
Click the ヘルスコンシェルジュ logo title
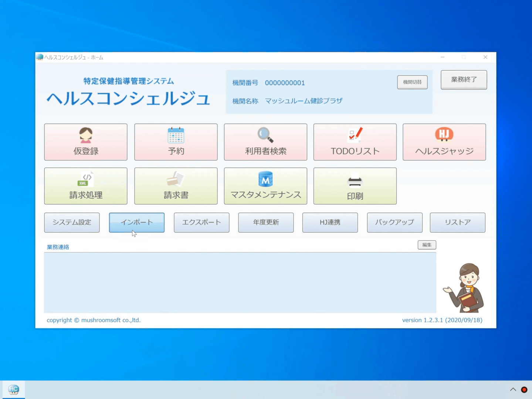[x=128, y=99]
